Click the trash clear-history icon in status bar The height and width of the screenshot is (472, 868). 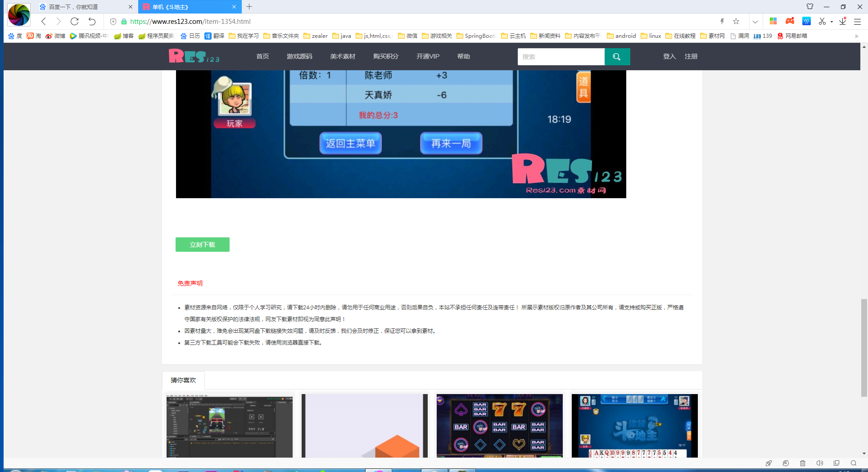tap(803, 463)
